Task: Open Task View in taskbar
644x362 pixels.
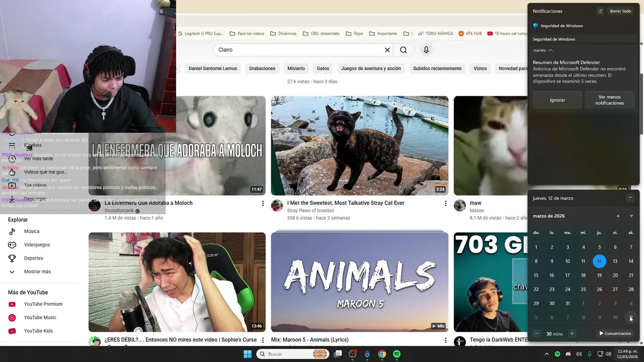Action: pos(338,354)
